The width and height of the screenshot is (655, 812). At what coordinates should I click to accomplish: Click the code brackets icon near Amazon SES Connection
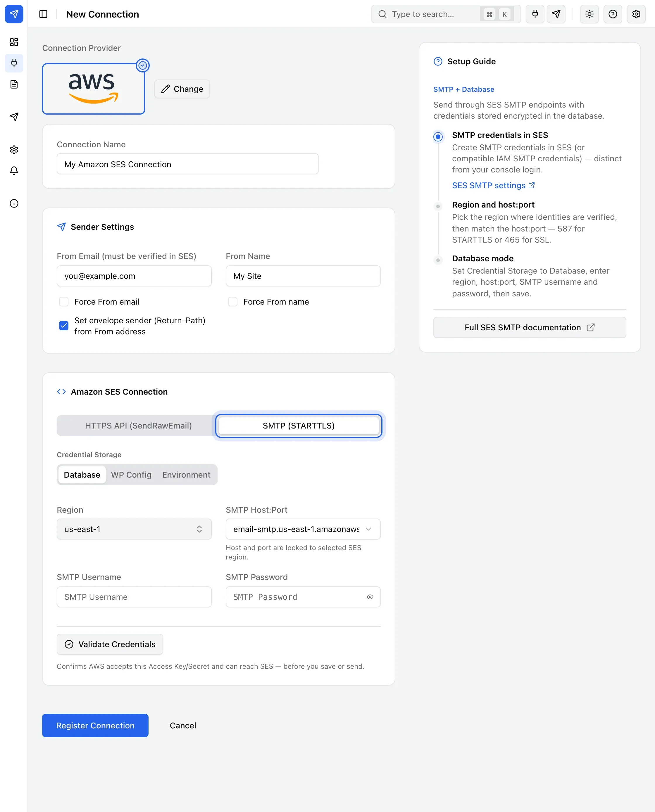(x=61, y=392)
